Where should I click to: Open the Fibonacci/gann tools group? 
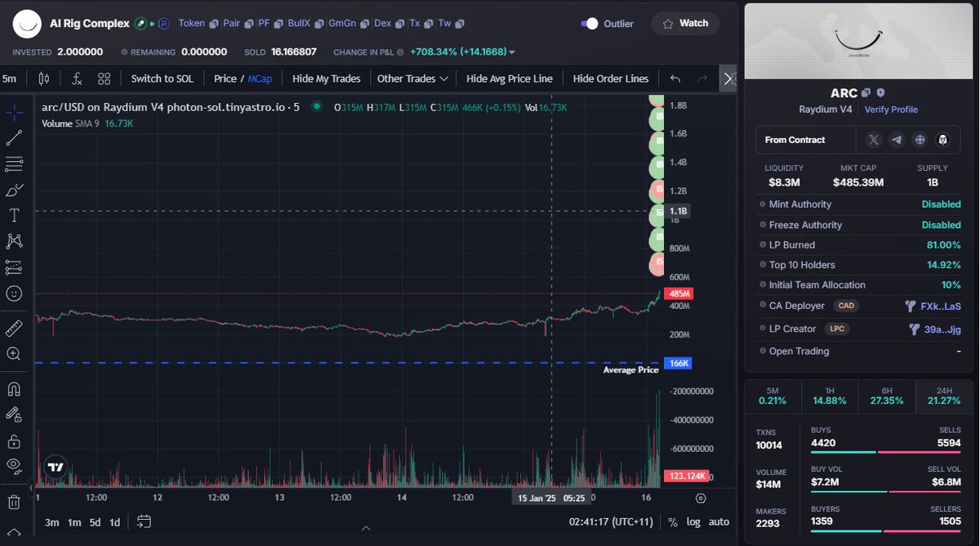[x=14, y=164]
